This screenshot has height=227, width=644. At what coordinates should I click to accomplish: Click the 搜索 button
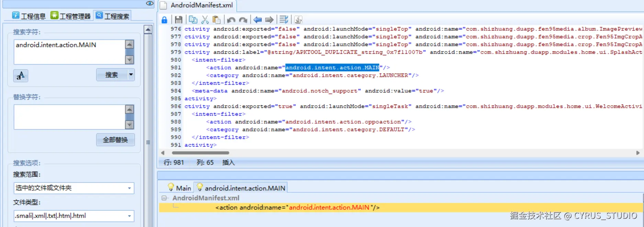[x=112, y=75]
